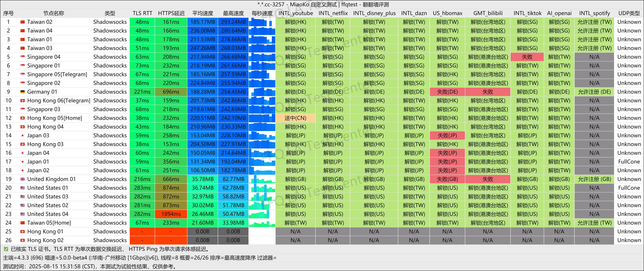Click the 失败(DE) hbomax cell
Image resolution: width=644 pixels, height=271 pixels.
(447, 92)
